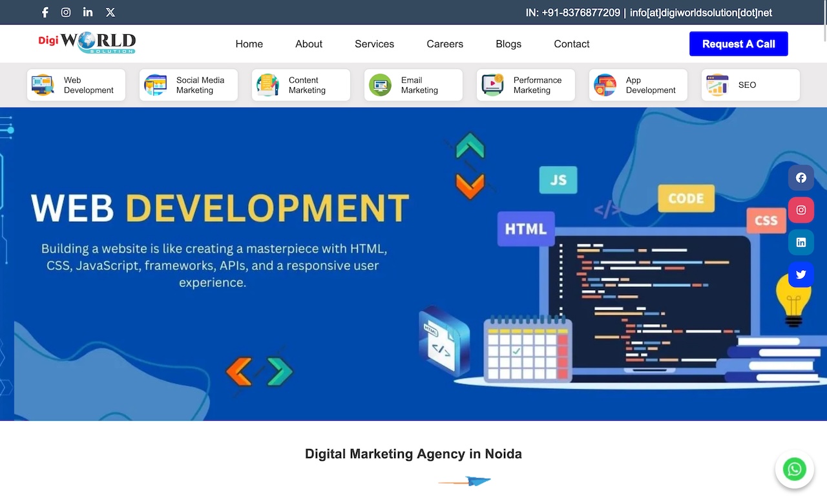Screen dimensions: 827x504
Task: Open the About page from navigation
Action: pos(309,44)
